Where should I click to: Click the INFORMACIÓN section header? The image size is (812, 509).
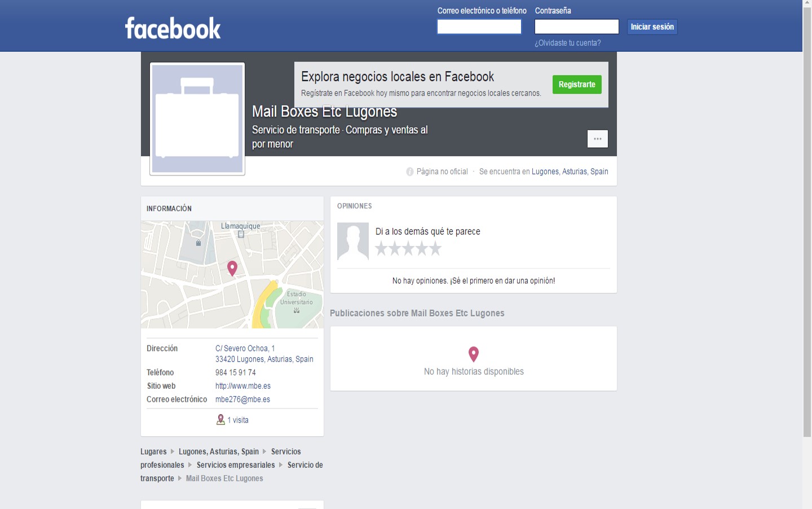(x=169, y=209)
